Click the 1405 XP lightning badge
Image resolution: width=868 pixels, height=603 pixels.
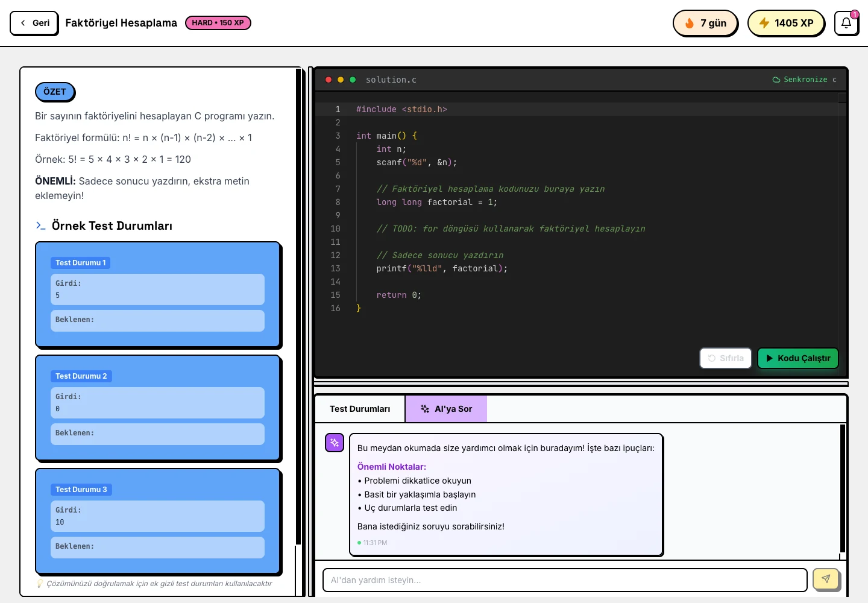pos(786,23)
